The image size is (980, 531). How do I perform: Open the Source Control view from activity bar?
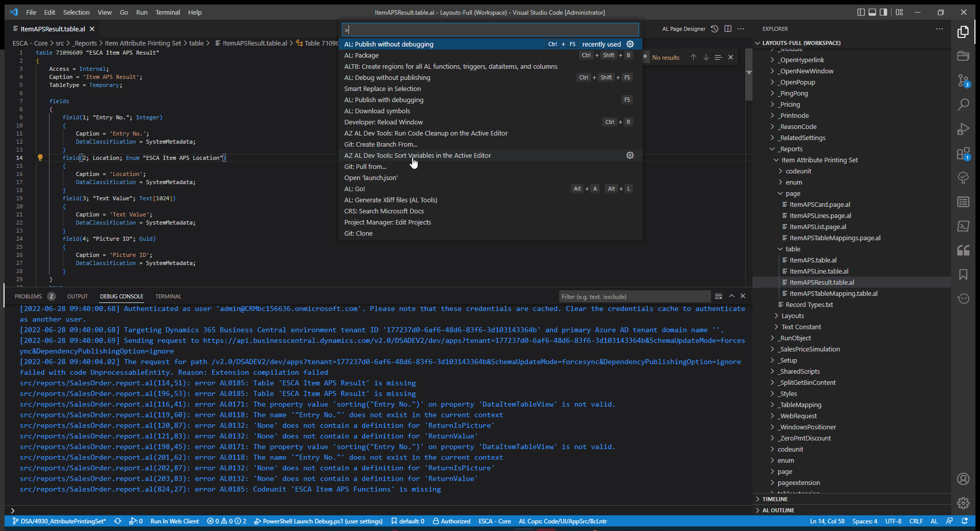pyautogui.click(x=963, y=80)
